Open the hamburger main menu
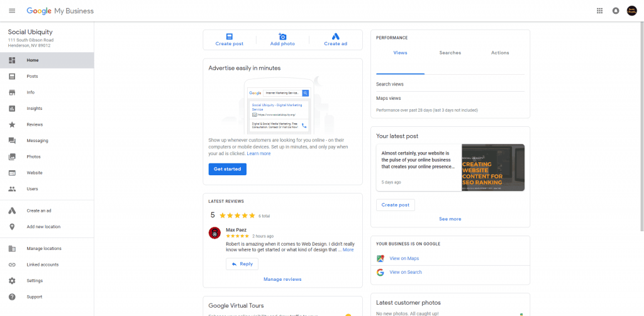Viewport: 644px width, 316px height. [12, 11]
